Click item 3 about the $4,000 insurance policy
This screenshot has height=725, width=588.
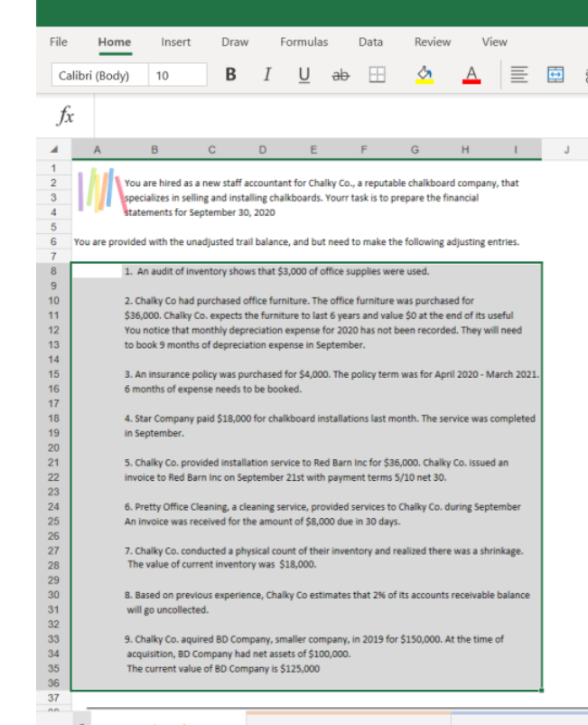point(331,374)
